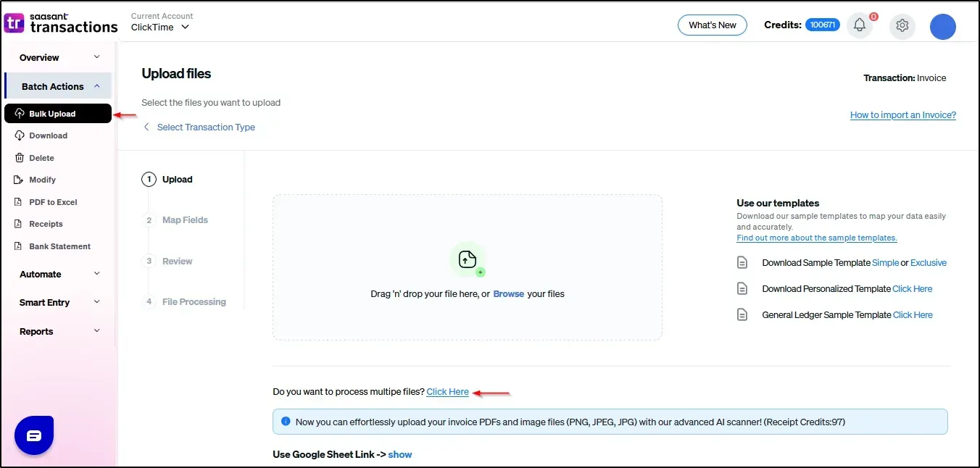Click the back chevron before Select Transaction Type
Screen dimensions: 980x468
(x=146, y=127)
